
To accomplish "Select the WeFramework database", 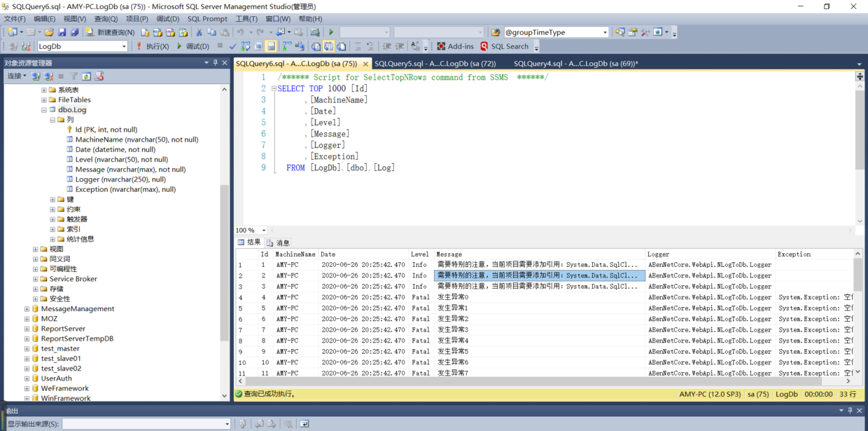I will click(64, 388).
